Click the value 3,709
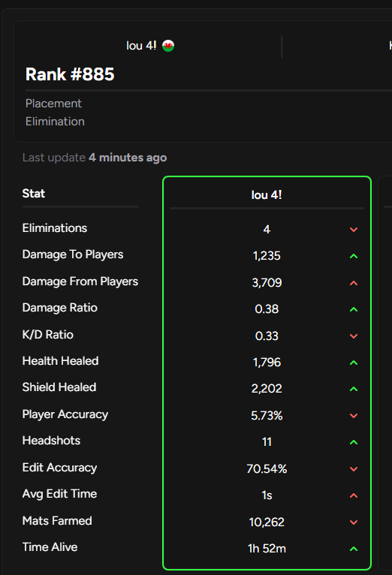 267,283
